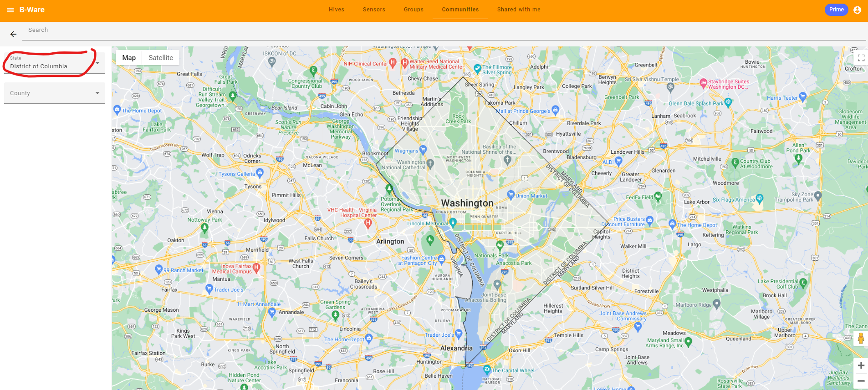Click the H Mart Annandale pin
The image size is (868, 390).
272,312
